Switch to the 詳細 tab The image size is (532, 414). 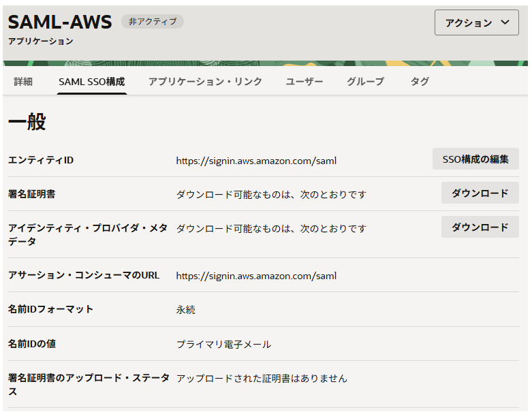coord(23,82)
